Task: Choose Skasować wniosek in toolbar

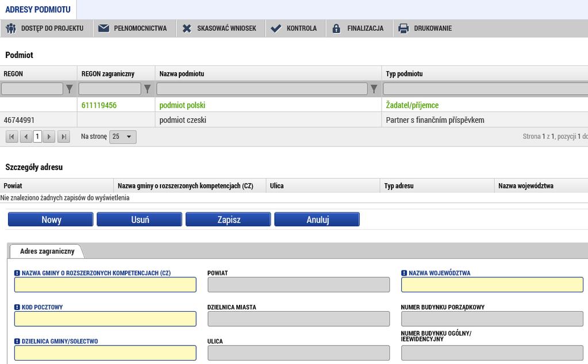Action: (220, 29)
